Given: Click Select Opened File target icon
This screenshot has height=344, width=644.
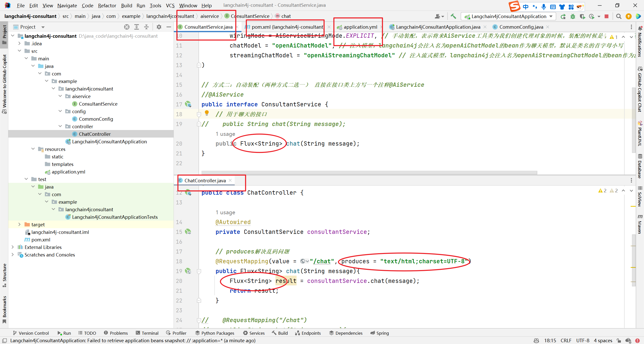Looking at the screenshot, I should tap(127, 27).
